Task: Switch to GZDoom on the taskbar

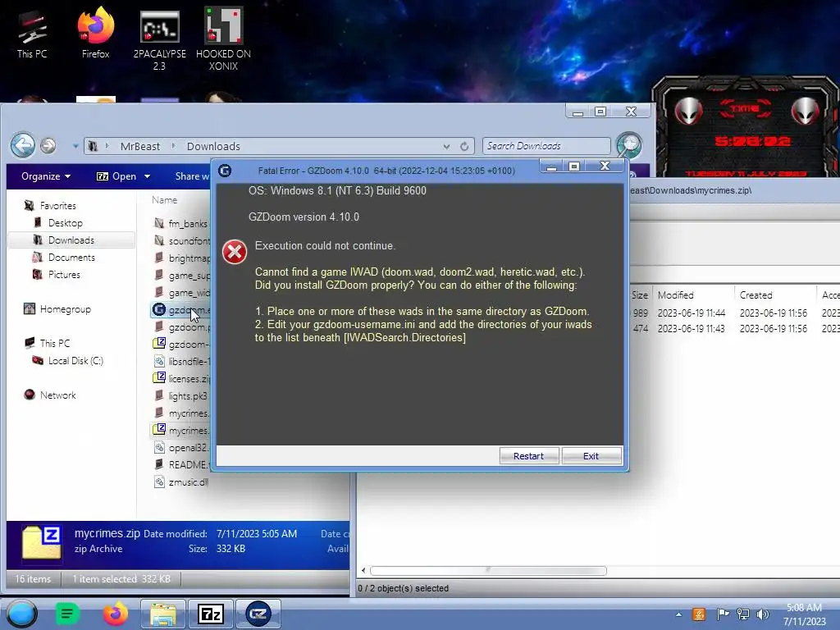Action: coord(258,614)
